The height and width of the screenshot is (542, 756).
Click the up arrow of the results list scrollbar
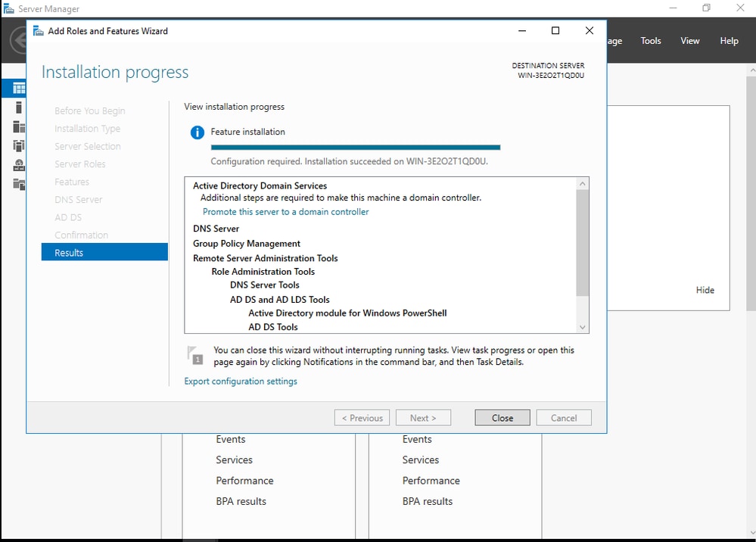[583, 184]
